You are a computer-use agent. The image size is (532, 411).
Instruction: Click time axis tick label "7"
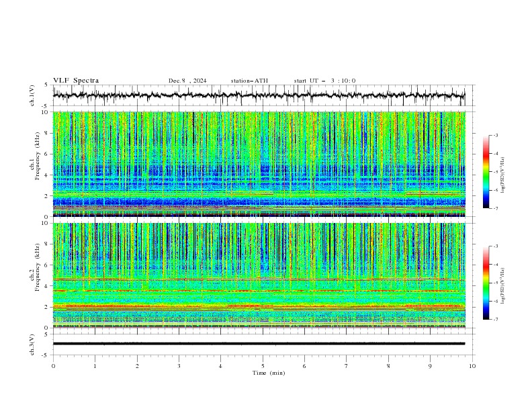click(347, 366)
